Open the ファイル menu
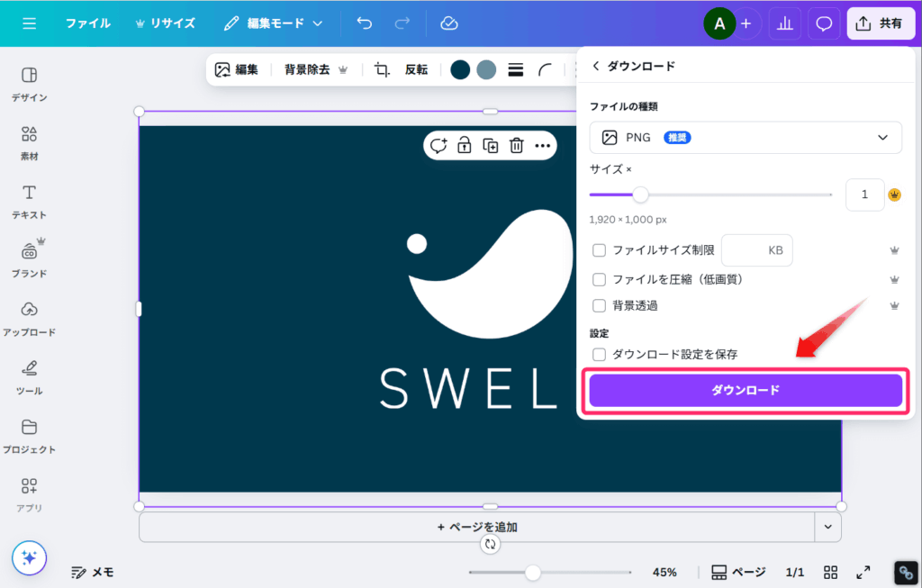Screen dimensions: 922x588 point(88,23)
